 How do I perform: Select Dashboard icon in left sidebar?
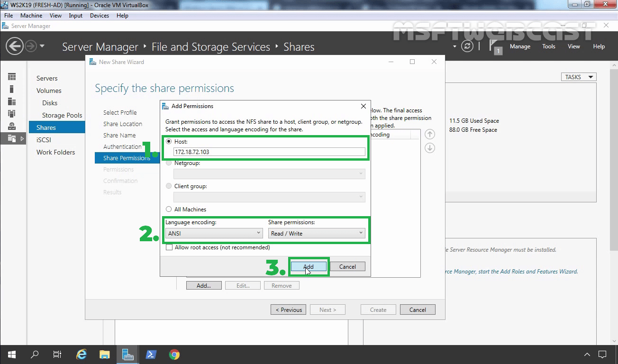12,77
